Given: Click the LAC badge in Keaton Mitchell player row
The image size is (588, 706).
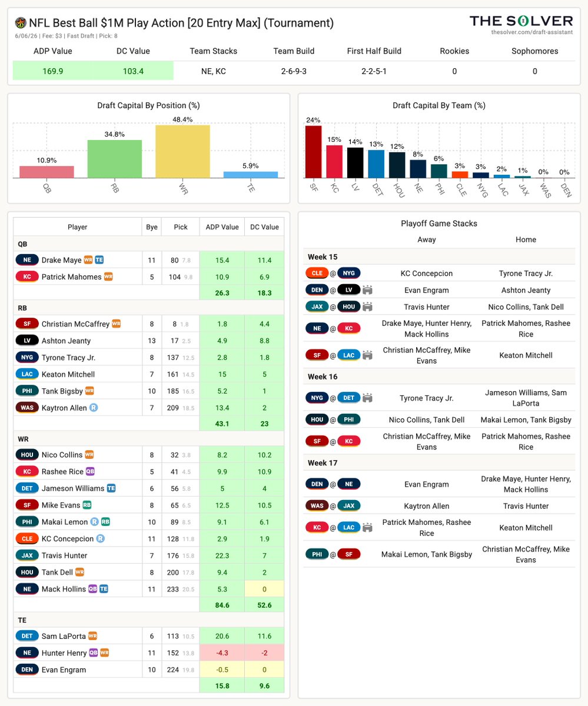Looking at the screenshot, I should [26, 374].
